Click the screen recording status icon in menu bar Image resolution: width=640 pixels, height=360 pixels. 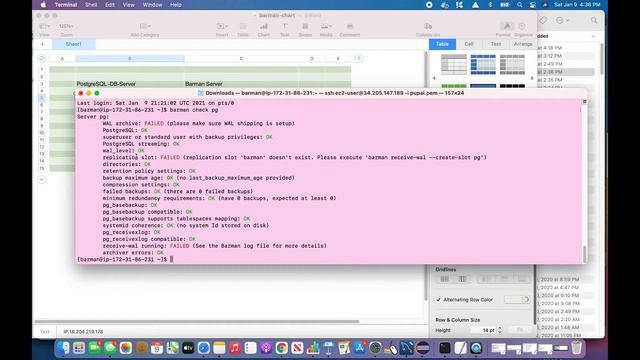pos(429,5)
